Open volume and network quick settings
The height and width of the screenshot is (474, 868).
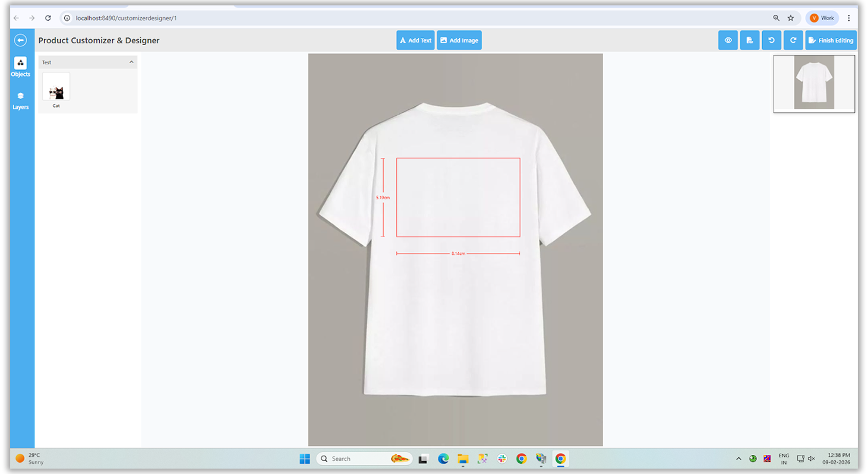(x=806, y=459)
